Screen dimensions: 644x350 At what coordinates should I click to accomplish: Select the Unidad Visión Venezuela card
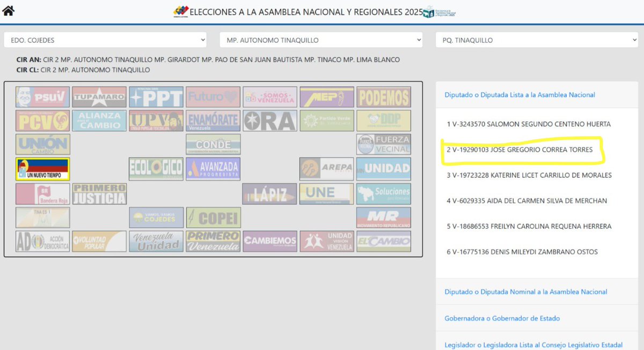pos(327,241)
